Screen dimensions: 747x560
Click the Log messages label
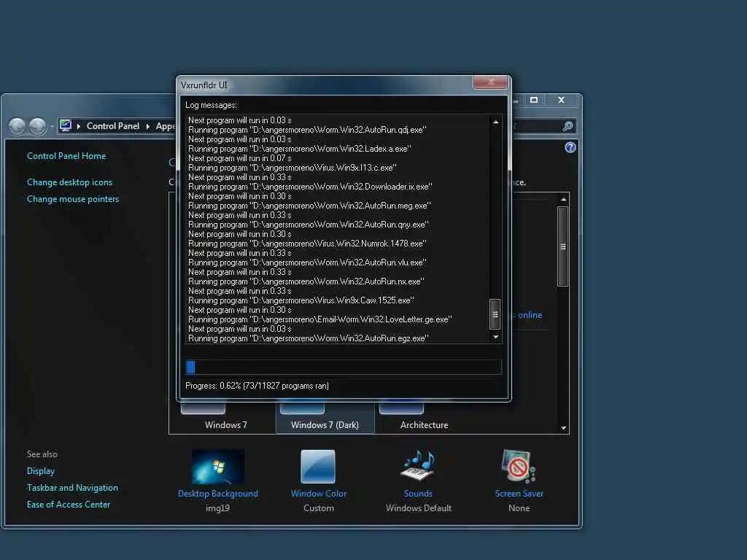pos(211,105)
